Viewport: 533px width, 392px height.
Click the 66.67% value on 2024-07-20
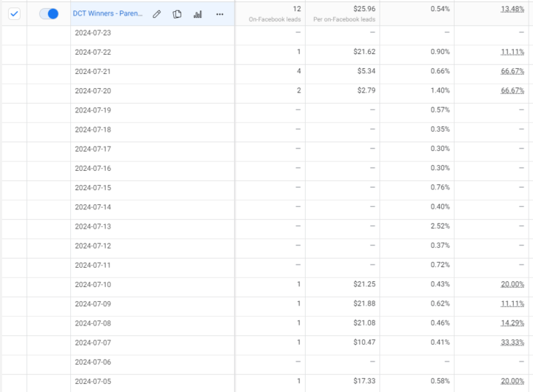[x=512, y=90]
